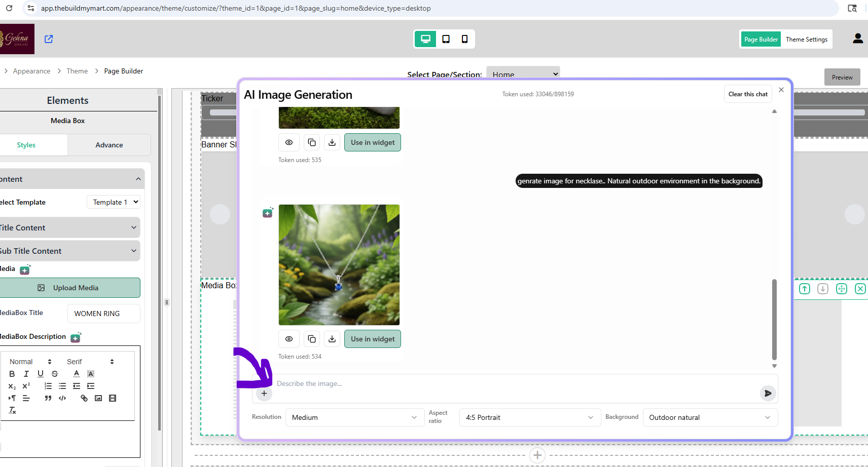Open the Resolution dropdown
This screenshot has width=868, height=467.
(355, 417)
